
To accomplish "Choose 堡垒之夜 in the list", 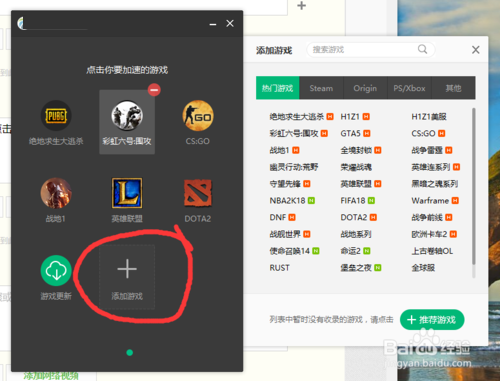I will (x=356, y=268).
